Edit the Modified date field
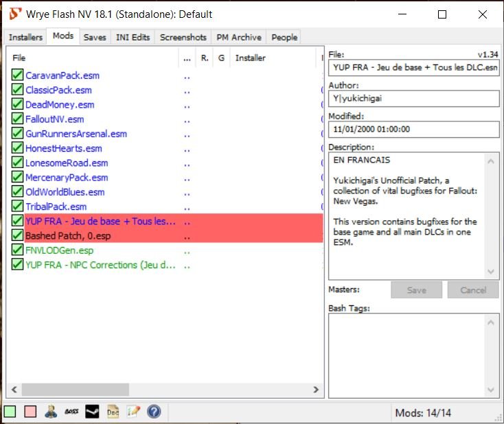 tap(414, 129)
